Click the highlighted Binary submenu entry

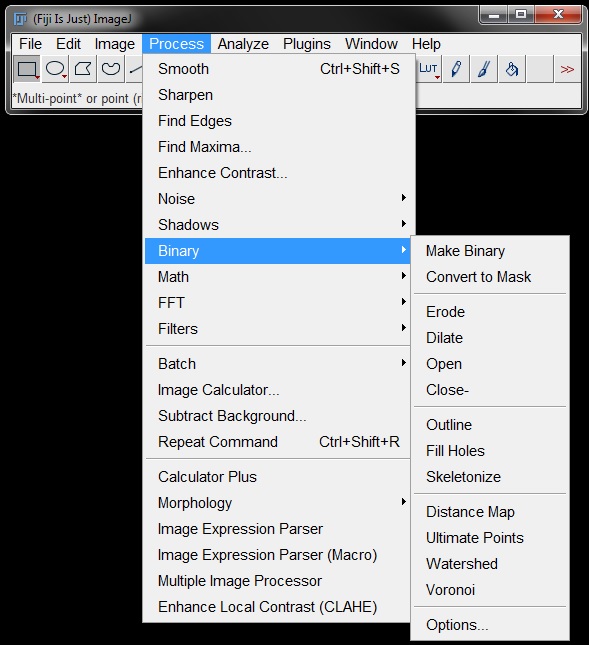coord(278,251)
